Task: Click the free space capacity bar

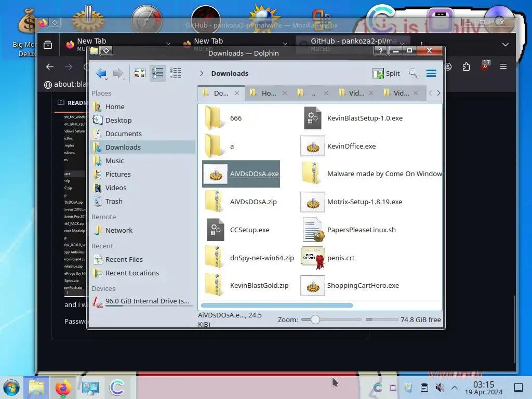Action: click(x=381, y=320)
